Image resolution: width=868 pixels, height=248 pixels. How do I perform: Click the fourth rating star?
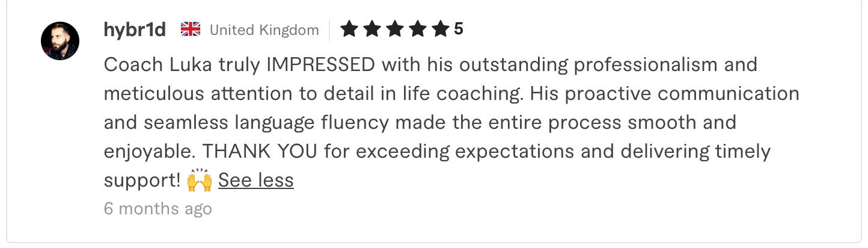[x=418, y=29]
